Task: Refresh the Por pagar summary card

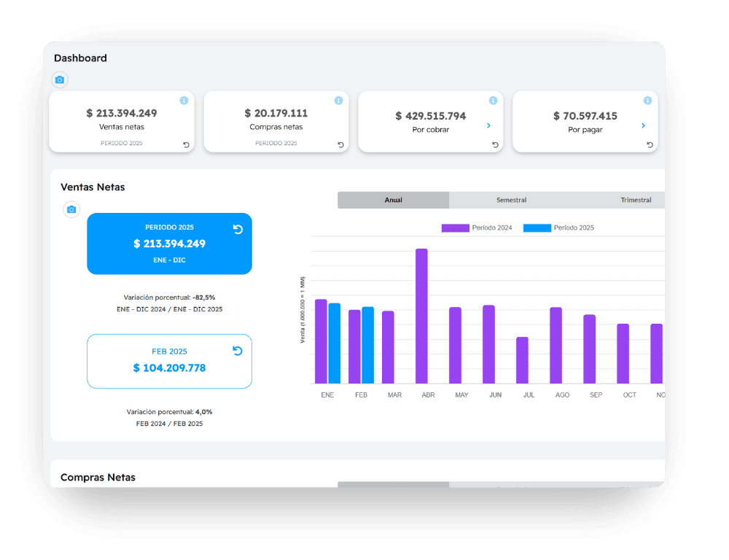Action: [650, 145]
